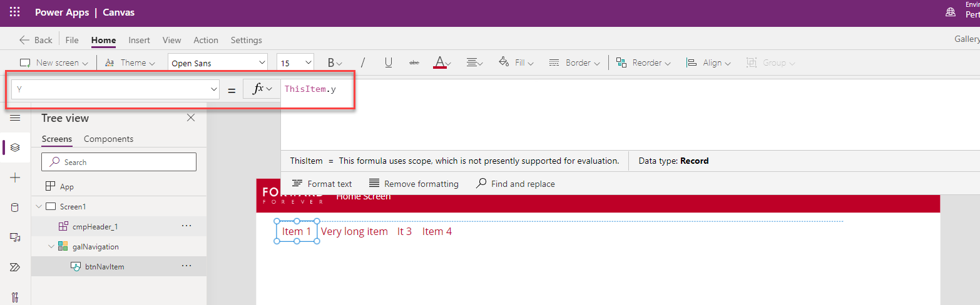Click the italic formatting icon

click(362, 62)
